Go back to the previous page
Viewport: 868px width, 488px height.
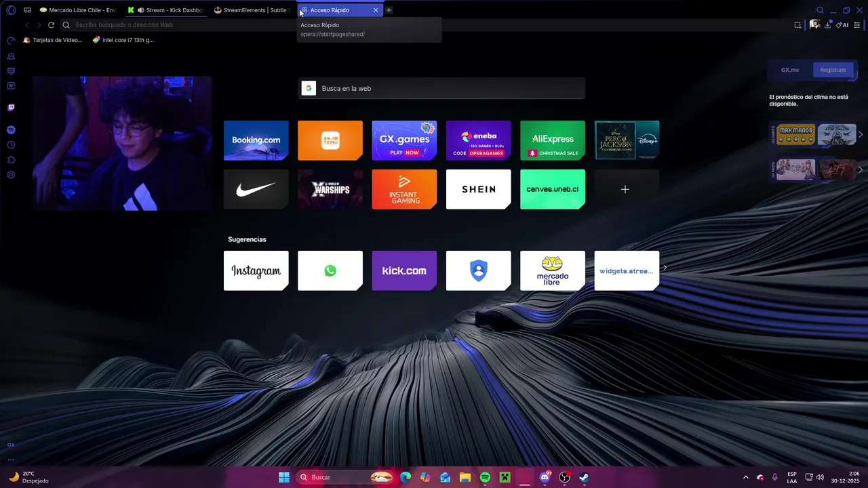coord(27,25)
